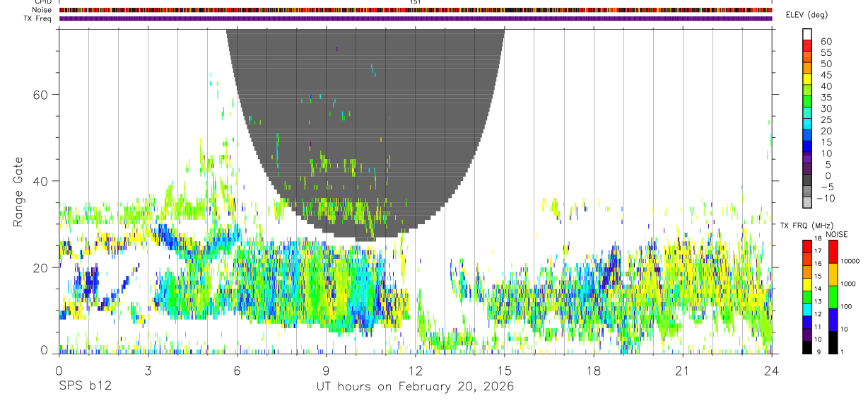Click the purple TX Freq strip above the plot
The height and width of the screenshot is (401, 868).
point(416,18)
